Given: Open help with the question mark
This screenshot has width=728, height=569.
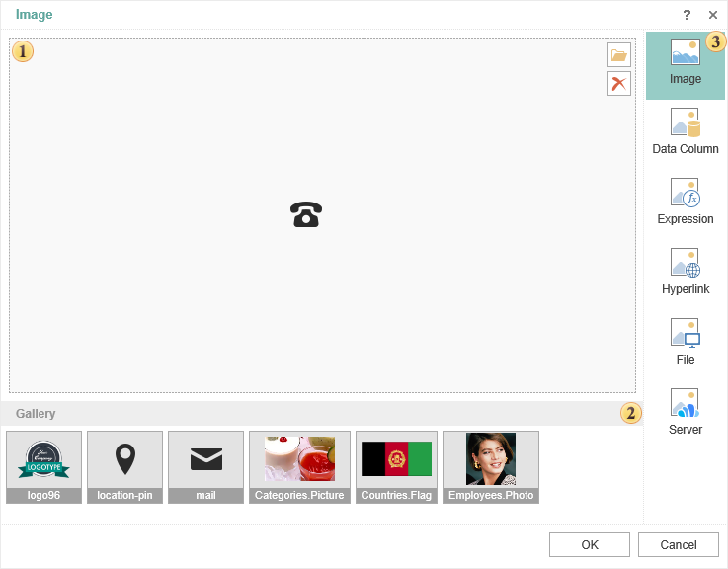Looking at the screenshot, I should pyautogui.click(x=687, y=15).
